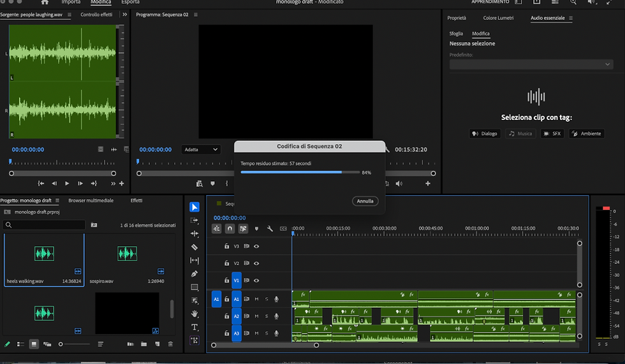Enable voice-over record on track A1
The image size is (625, 364).
point(276,299)
